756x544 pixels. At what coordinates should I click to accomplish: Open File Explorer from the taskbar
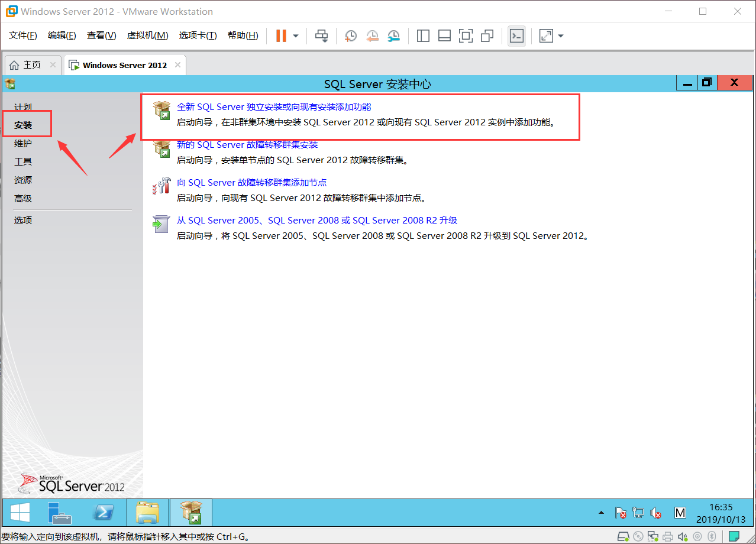point(147,513)
